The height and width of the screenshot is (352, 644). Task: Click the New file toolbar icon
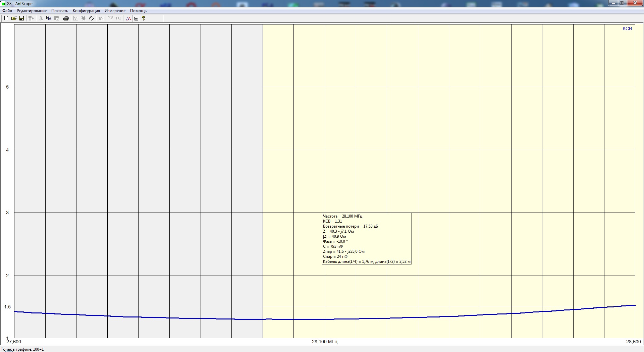(x=6, y=18)
